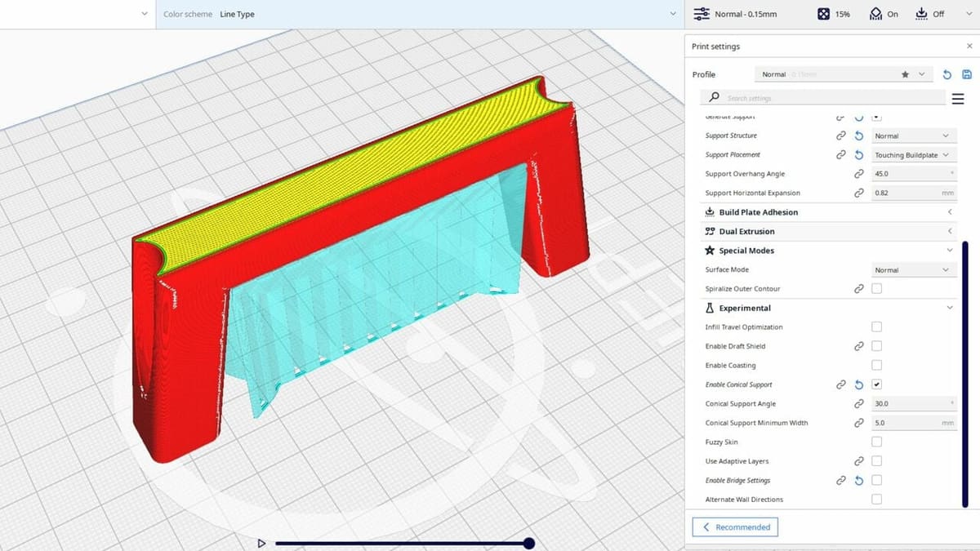The image size is (980, 551).
Task: Open the Support Placement dropdown
Action: [x=913, y=155]
